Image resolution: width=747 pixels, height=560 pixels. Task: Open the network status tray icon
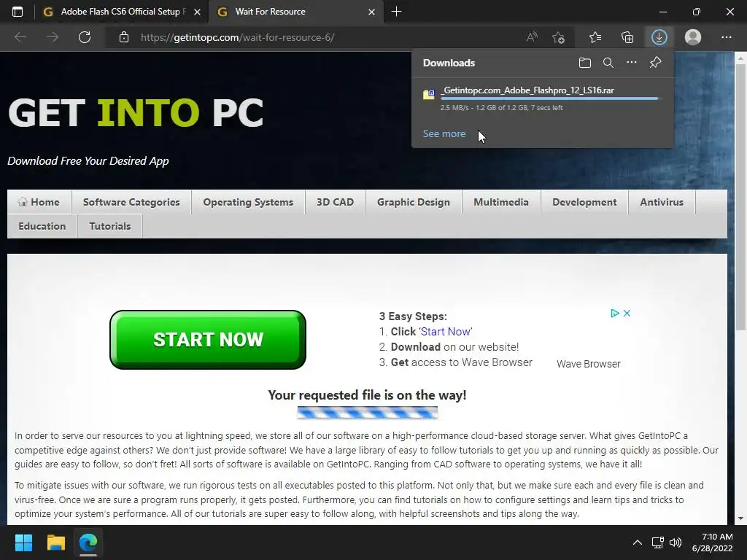point(658,542)
